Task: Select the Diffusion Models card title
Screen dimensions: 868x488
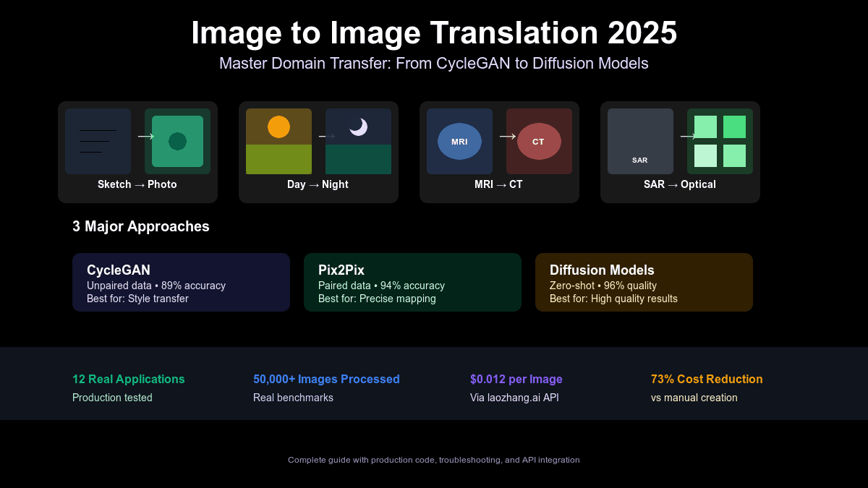Action: point(602,270)
